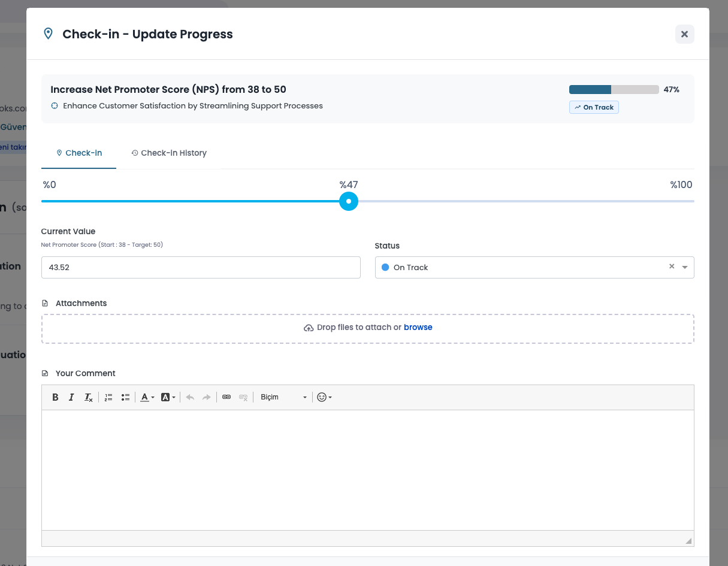Screen dimensions: 728x566
Task: Close the Check-in dialog
Action: click(x=684, y=34)
